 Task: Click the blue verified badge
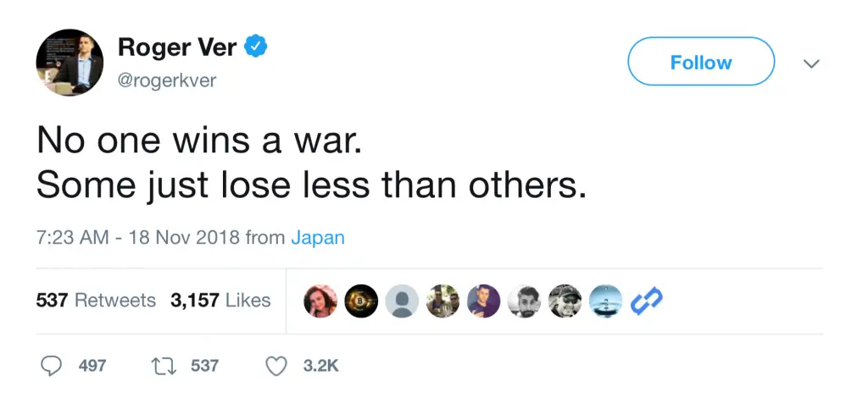click(256, 47)
